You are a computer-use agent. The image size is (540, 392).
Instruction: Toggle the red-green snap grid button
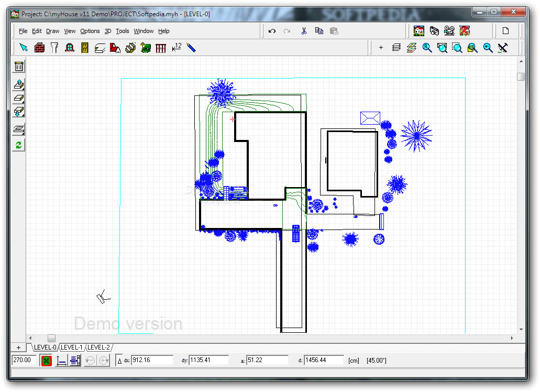click(46, 361)
